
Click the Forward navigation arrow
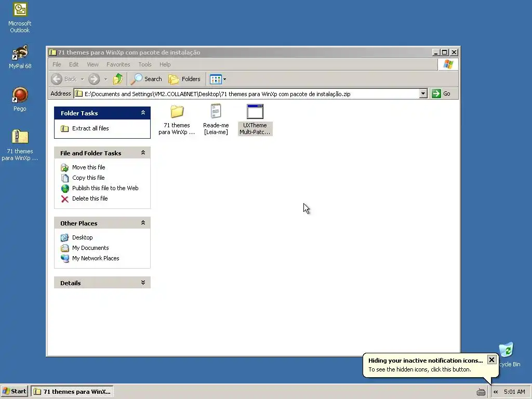[94, 79]
